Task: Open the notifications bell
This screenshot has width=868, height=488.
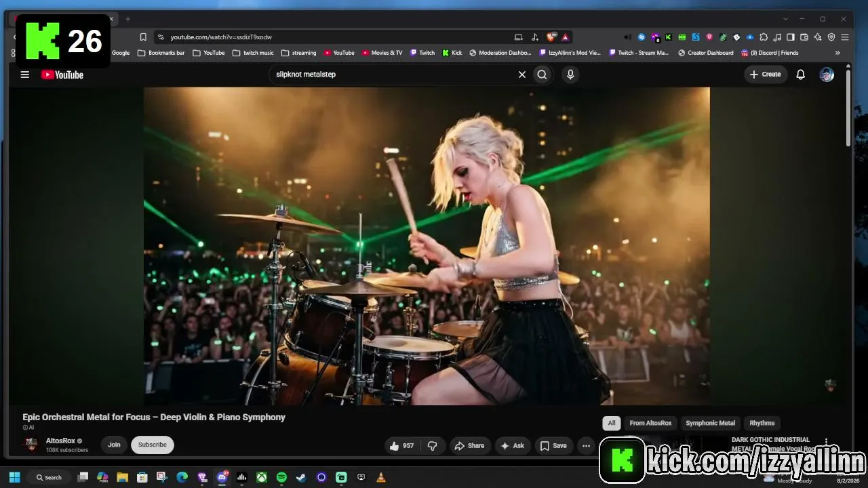Action: pos(801,75)
